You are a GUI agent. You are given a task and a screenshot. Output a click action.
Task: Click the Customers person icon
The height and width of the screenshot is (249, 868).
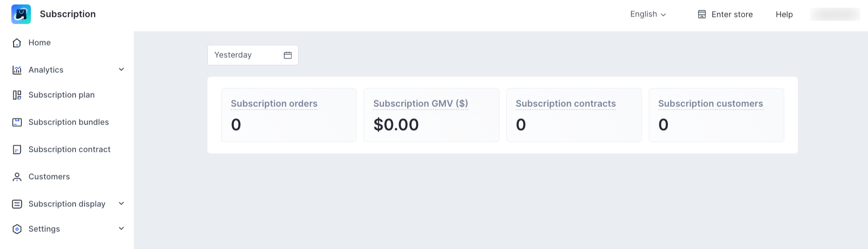17,177
